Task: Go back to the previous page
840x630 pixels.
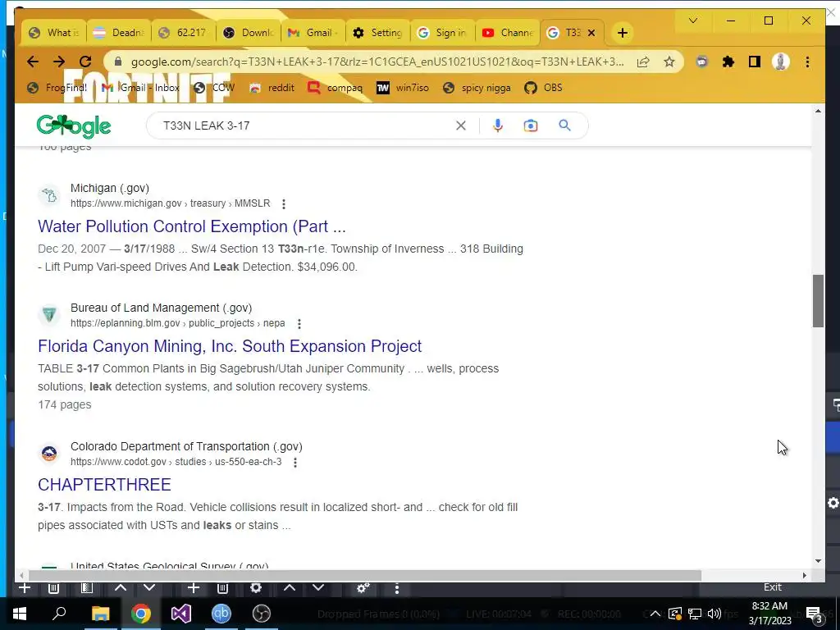Action: pyautogui.click(x=33, y=62)
